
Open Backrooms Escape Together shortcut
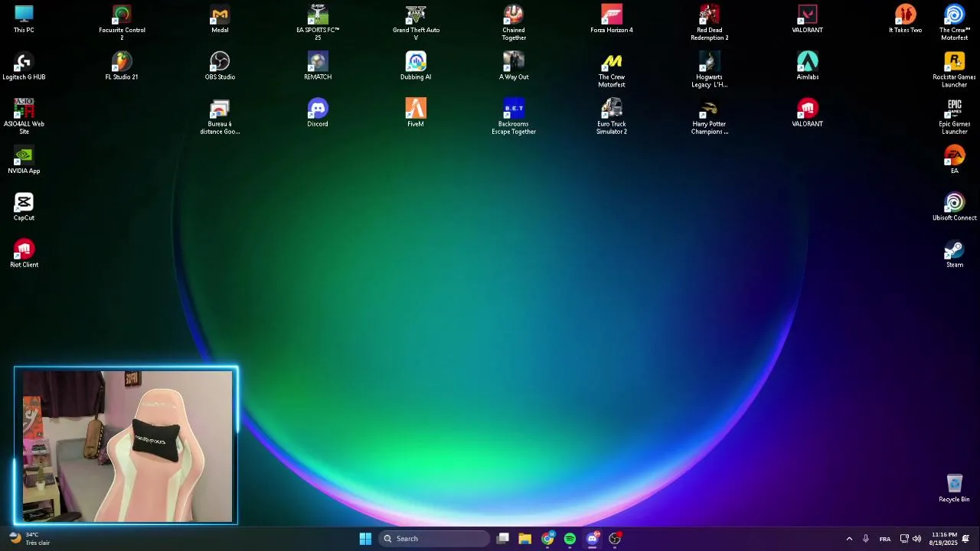514,116
